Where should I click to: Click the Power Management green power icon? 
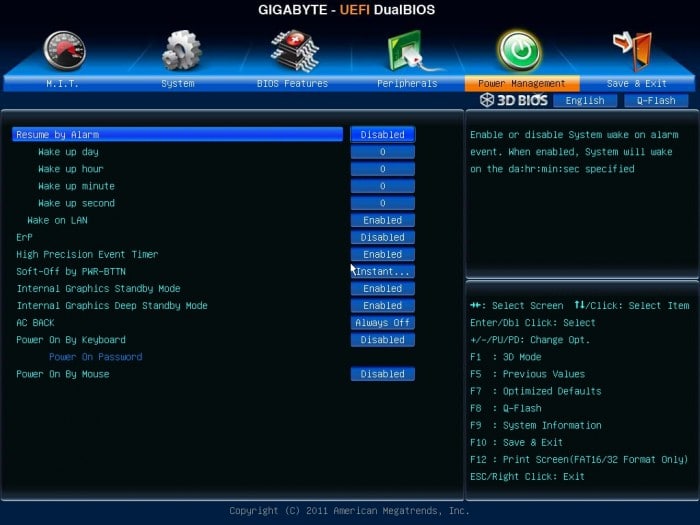point(520,51)
